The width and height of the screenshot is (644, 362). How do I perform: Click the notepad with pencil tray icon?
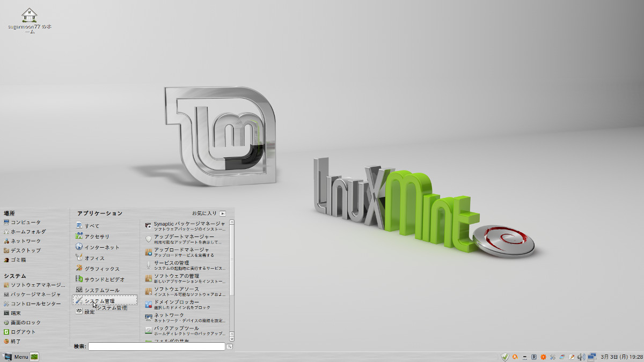tap(572, 357)
